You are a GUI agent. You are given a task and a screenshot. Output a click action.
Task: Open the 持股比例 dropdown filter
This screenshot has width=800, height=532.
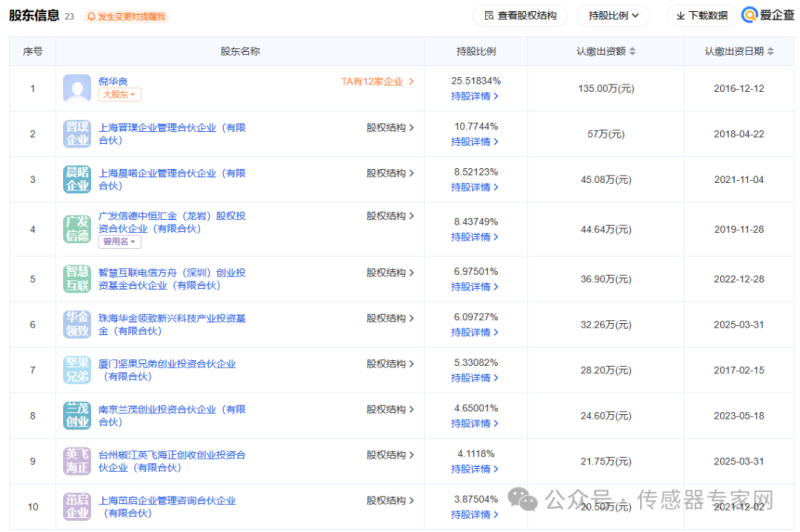click(x=613, y=16)
